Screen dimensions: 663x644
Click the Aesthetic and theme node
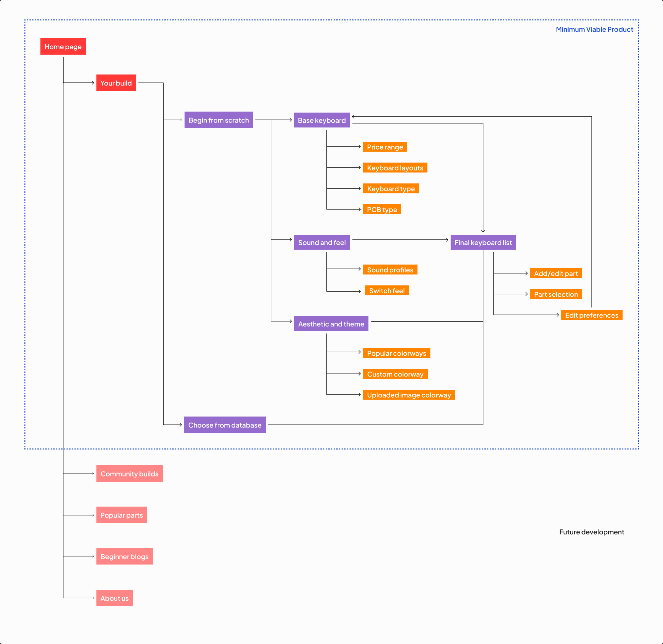pyautogui.click(x=331, y=324)
